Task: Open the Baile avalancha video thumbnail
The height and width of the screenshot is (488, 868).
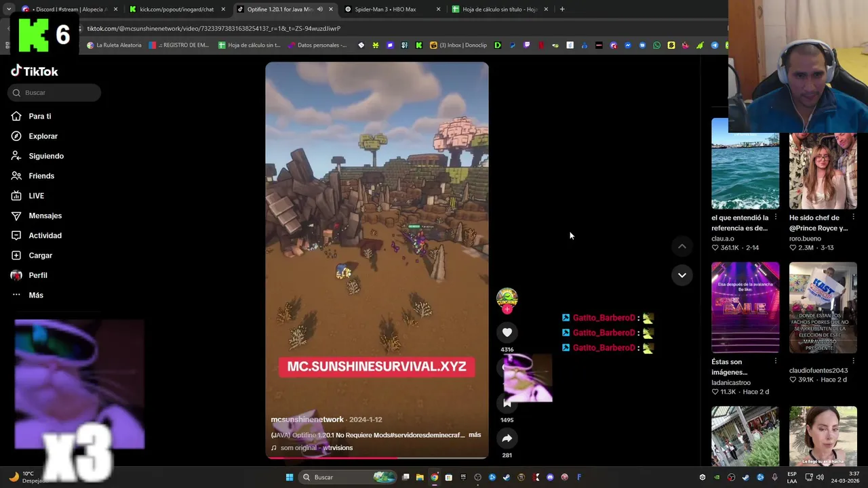Action: [745, 307]
